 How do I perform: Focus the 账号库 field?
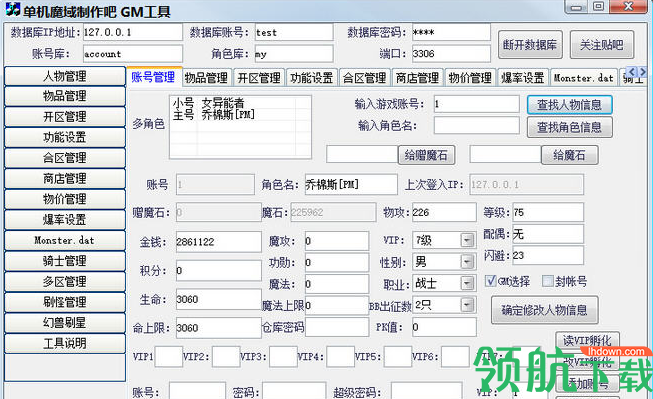132,54
